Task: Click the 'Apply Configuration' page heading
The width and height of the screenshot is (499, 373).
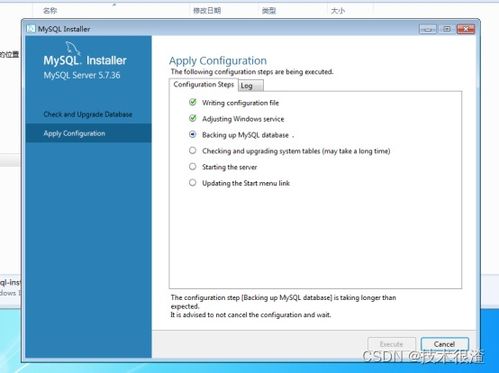Action: tap(218, 61)
